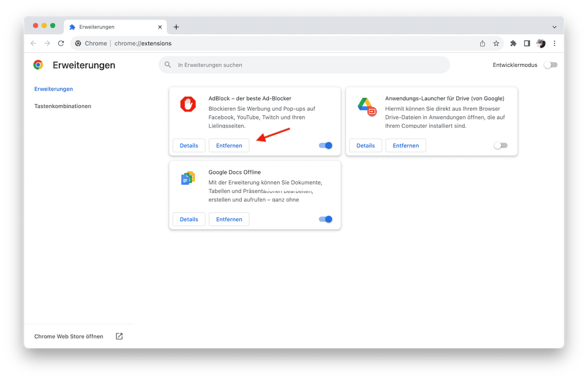588x380 pixels.
Task: Open Details for Google Docs Offline
Action: point(189,219)
